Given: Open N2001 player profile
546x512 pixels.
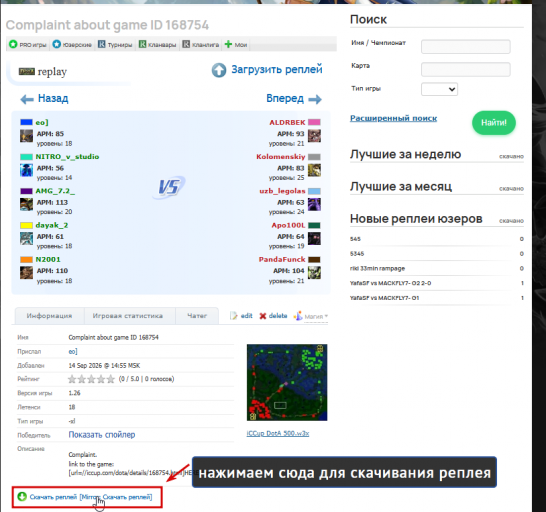Looking at the screenshot, I should click(48, 259).
